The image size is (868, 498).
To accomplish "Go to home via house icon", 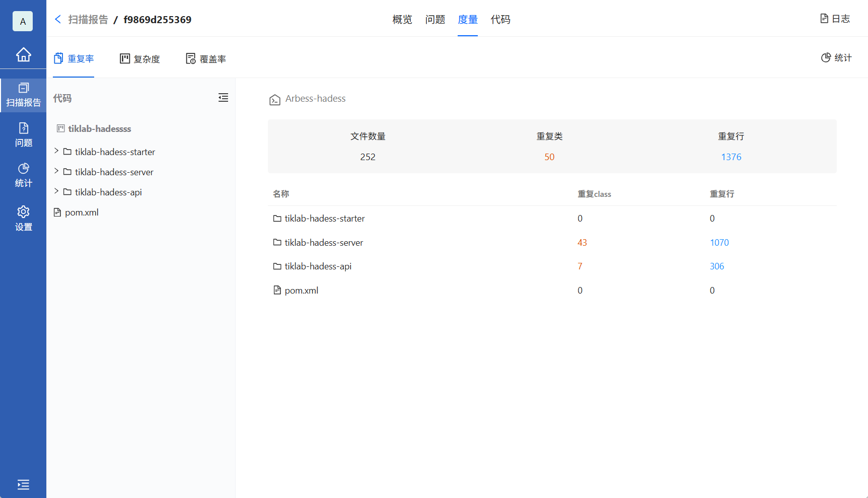I will pyautogui.click(x=23, y=54).
